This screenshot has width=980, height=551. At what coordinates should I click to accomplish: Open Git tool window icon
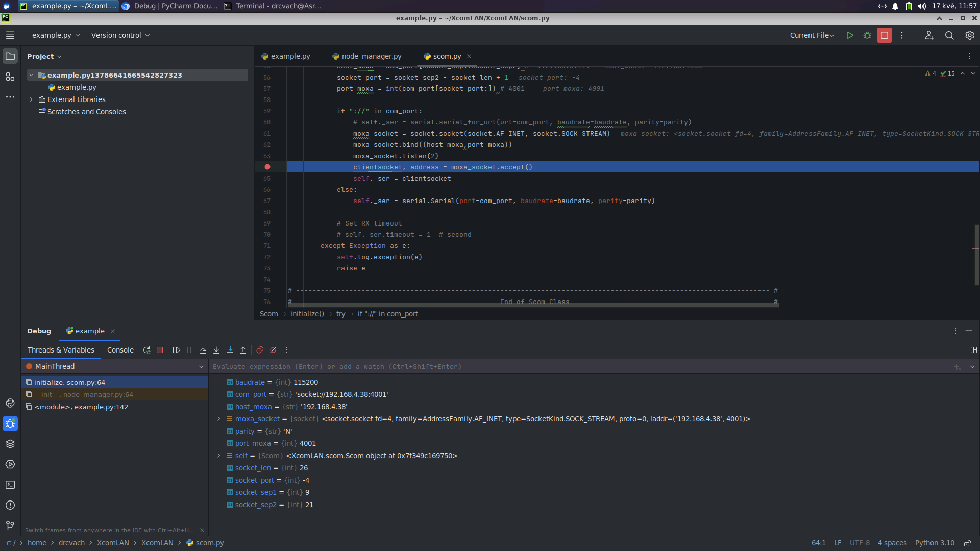[x=10, y=525]
